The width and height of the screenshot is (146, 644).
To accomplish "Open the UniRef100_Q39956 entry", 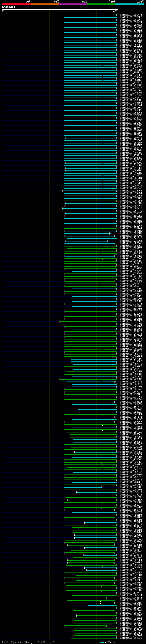I will tap(131, 344).
